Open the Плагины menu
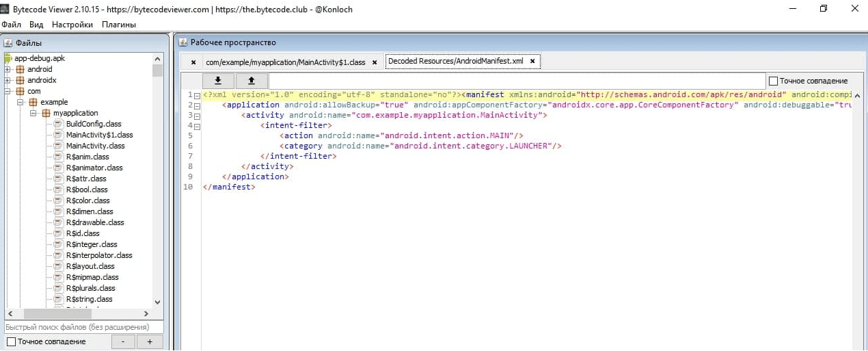Viewport: 868px width, 351px height. 119,25
